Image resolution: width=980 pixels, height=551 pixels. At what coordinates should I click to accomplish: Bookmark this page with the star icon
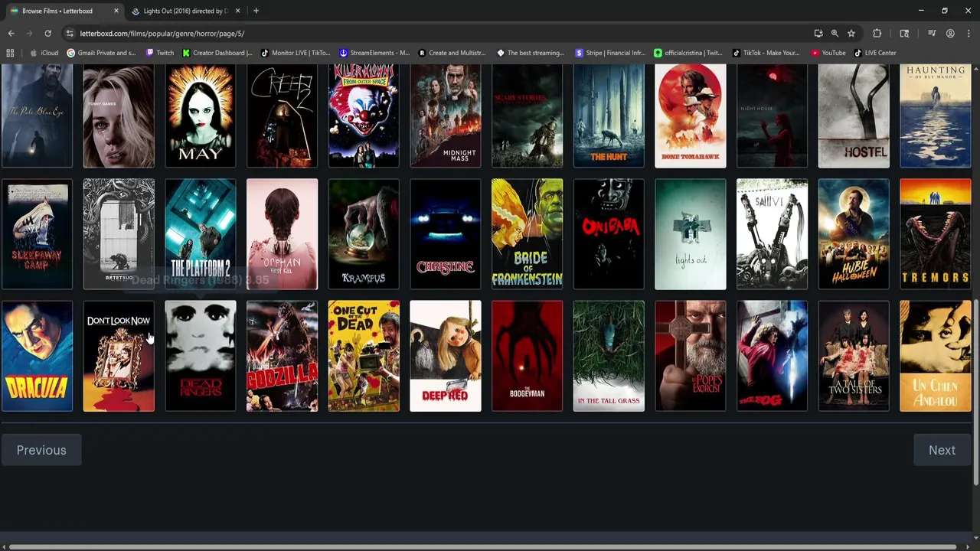tap(851, 34)
